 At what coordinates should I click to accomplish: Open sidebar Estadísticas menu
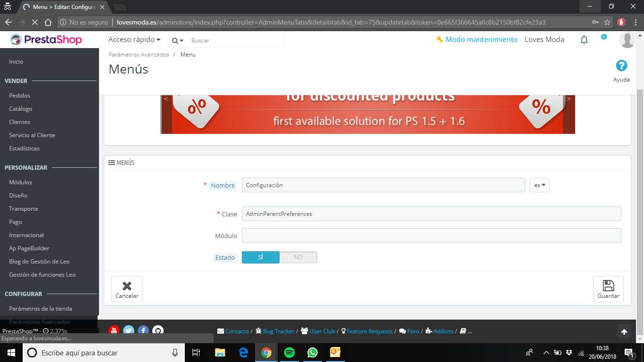(25, 148)
